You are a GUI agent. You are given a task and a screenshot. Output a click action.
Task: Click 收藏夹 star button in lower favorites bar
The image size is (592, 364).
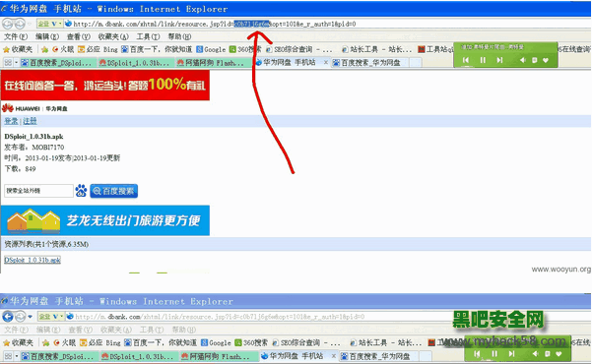18,342
